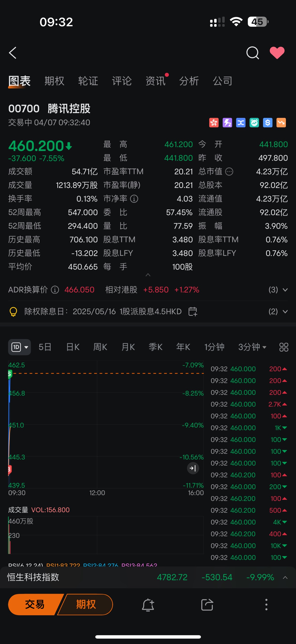Open the search magnifier icon
The height and width of the screenshot is (644, 296).
coord(253,53)
